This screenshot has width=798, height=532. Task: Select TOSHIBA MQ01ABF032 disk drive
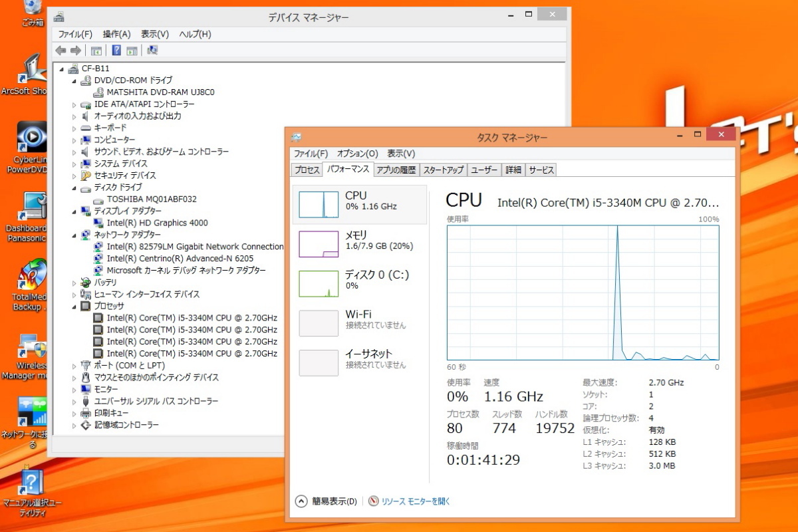click(x=152, y=199)
